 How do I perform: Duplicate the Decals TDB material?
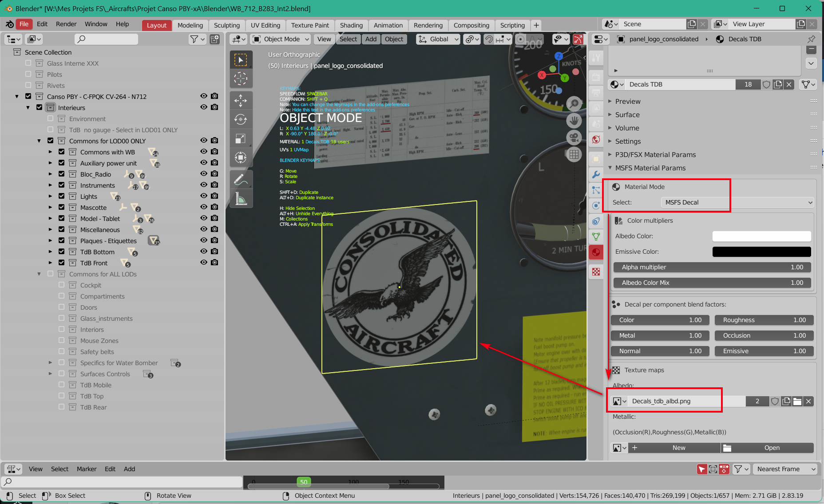click(x=778, y=84)
